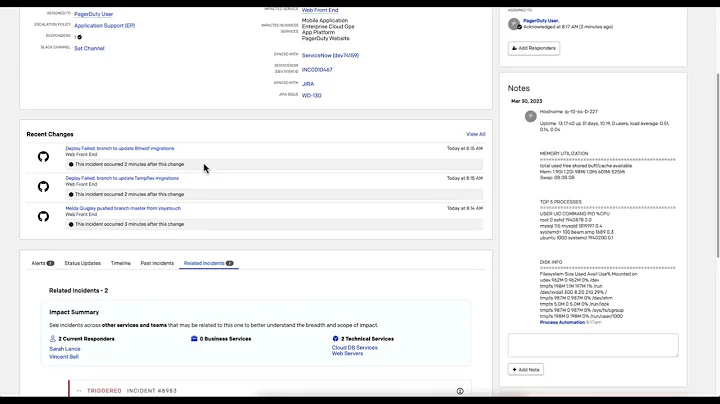Click PagerDuty User link in Responders panel
The width and height of the screenshot is (720, 404).
(540, 21)
